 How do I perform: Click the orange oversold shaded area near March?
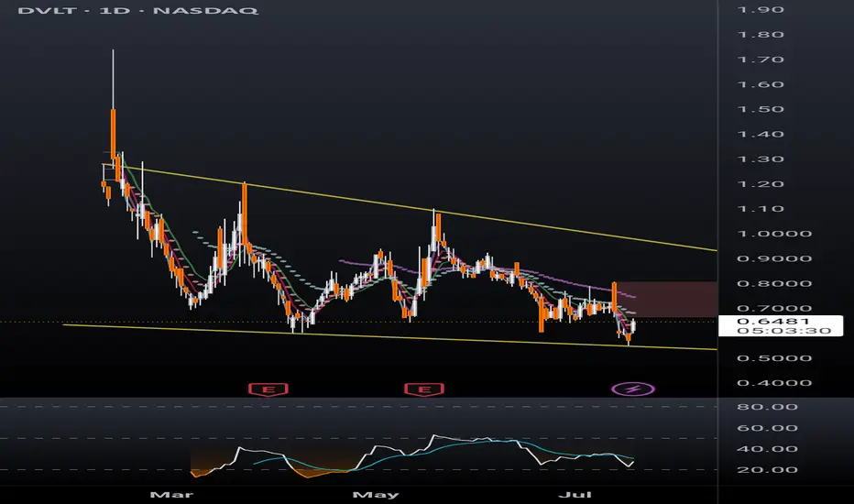click(x=201, y=473)
